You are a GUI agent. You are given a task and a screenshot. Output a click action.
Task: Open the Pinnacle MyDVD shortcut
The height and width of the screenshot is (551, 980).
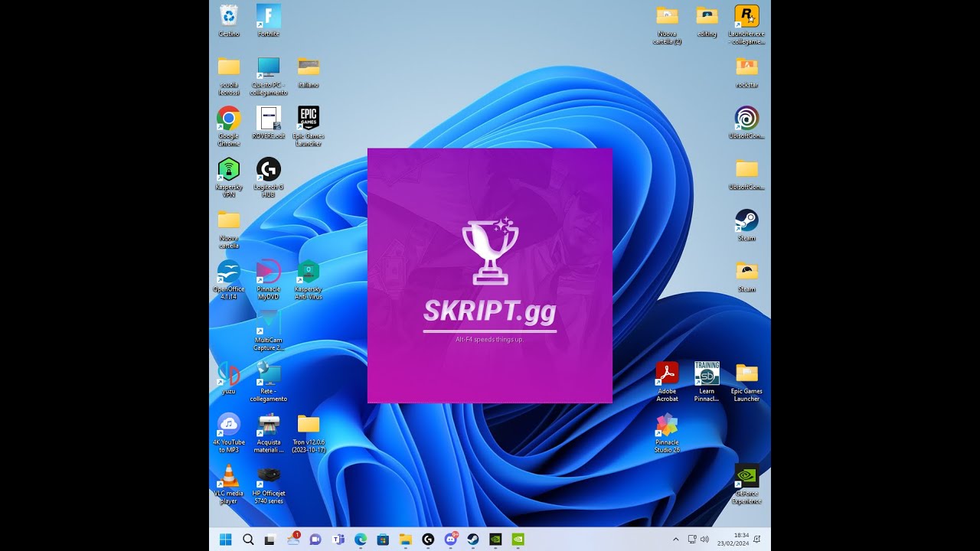point(269,279)
